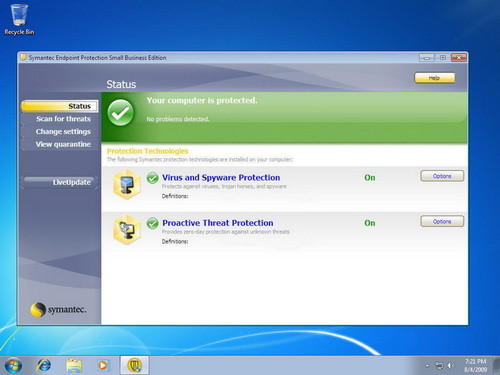This screenshot has width=500, height=375.
Task: Click Symantec Endpoint Protection taskbar button
Action: 134,365
